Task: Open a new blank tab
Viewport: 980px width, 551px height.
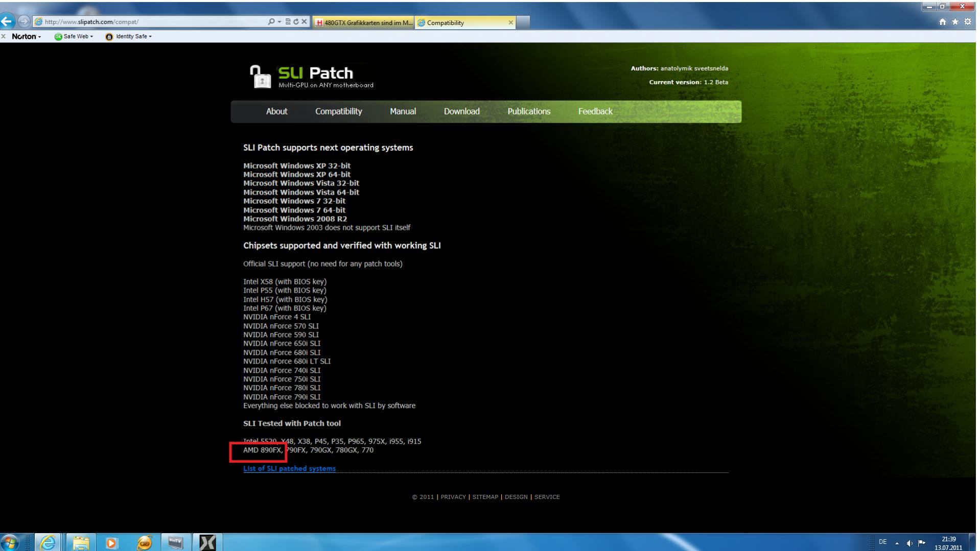Action: [523, 22]
